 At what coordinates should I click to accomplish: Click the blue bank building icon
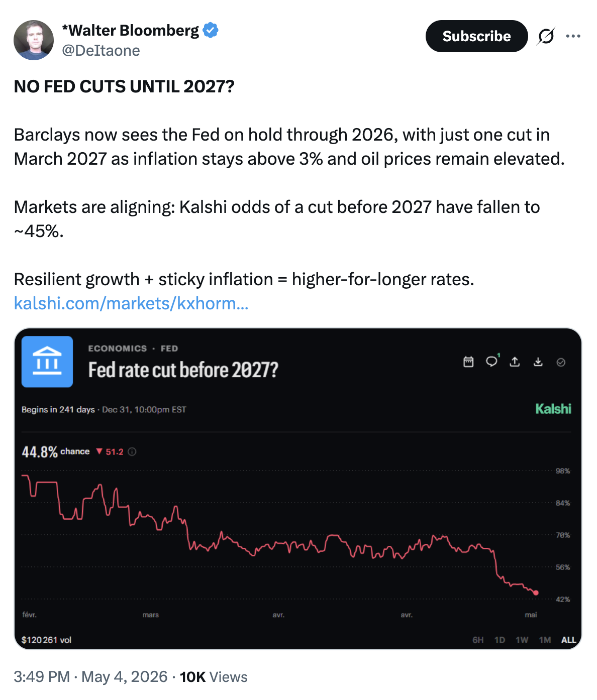tap(47, 362)
